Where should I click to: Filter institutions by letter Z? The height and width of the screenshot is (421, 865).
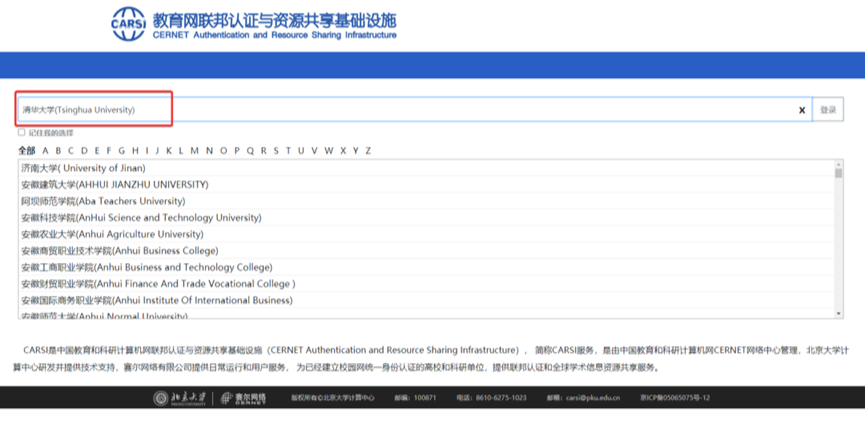[x=368, y=151]
